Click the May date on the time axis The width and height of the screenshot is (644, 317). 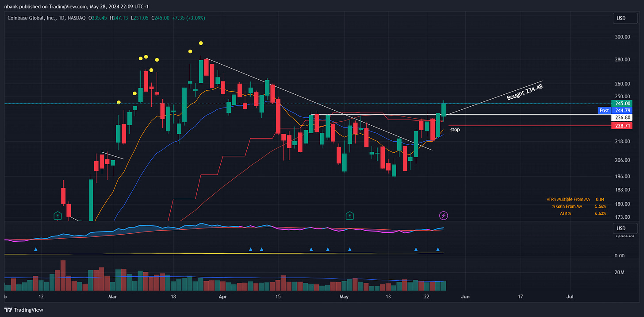[345, 296]
